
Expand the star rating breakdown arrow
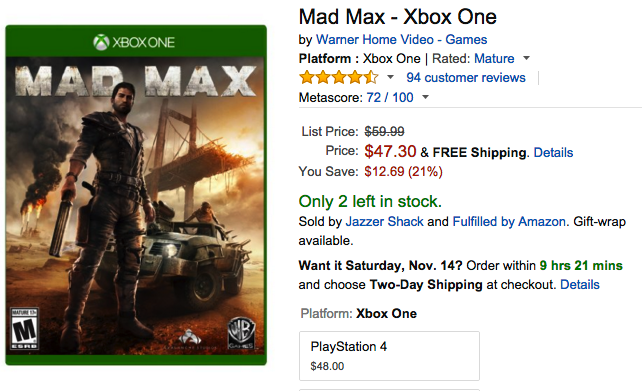point(390,77)
